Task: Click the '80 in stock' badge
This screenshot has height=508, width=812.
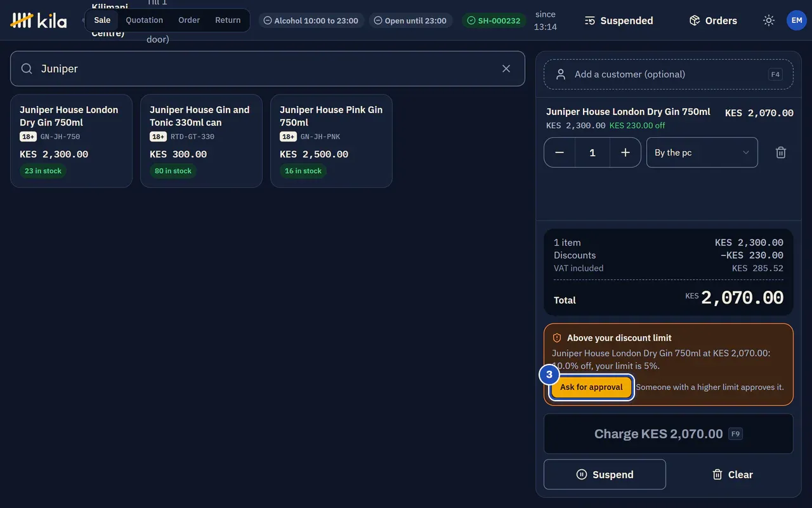Action: 173,171
